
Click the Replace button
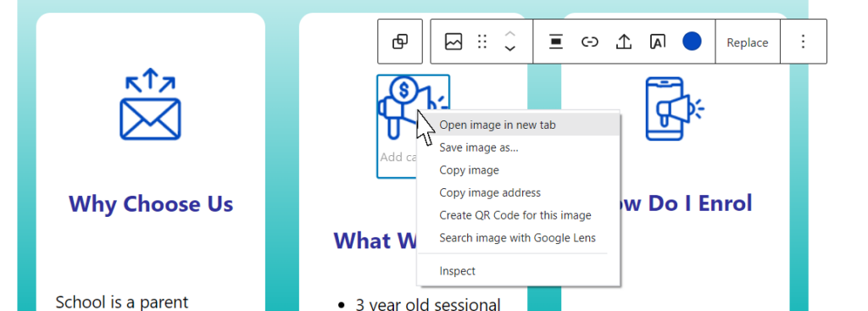748,42
